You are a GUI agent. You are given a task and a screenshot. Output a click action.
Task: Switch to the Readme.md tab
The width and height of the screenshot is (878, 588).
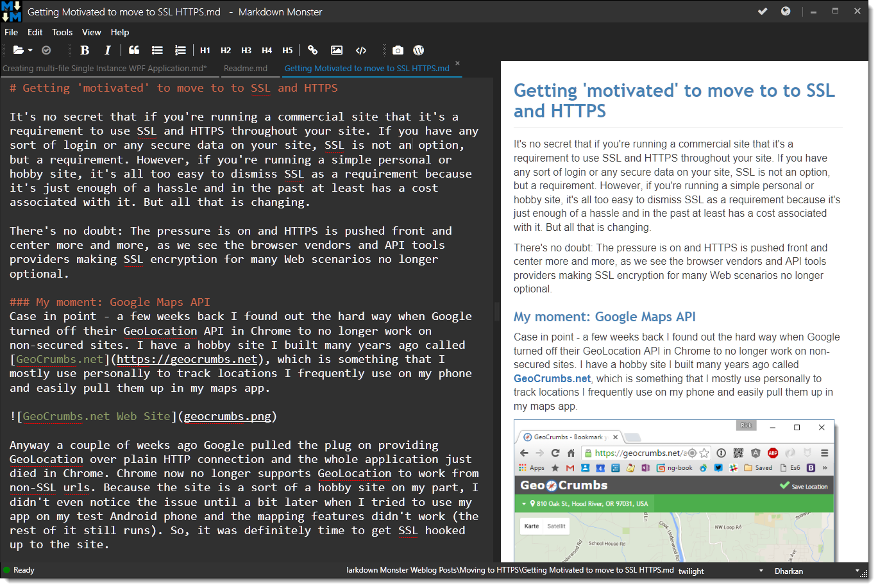246,68
